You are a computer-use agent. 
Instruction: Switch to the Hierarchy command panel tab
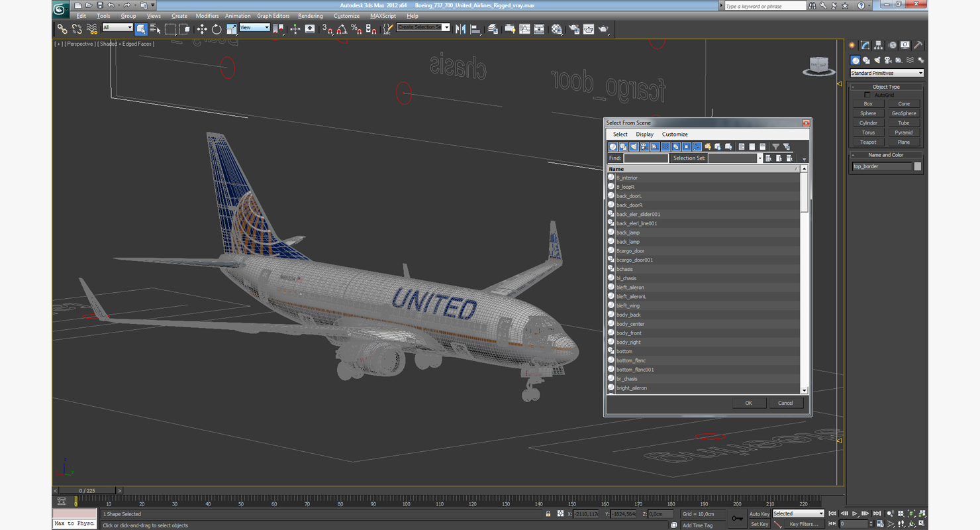(879, 46)
